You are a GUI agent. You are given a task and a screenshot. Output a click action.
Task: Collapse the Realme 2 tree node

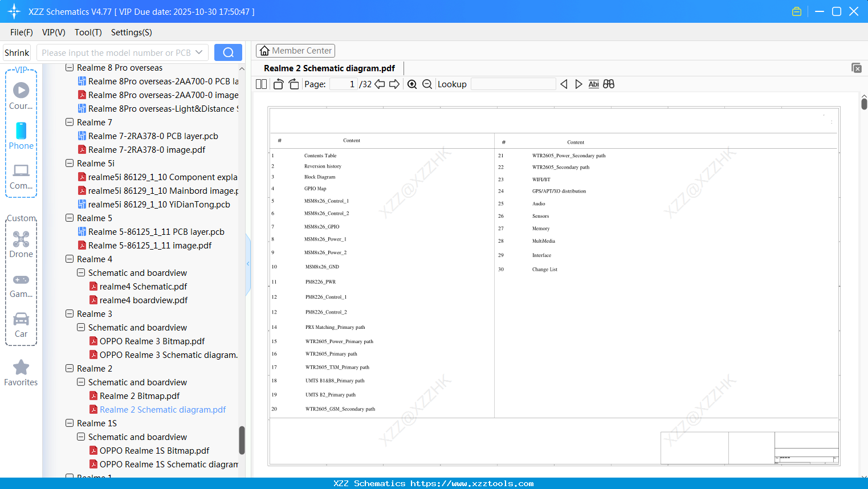(x=70, y=369)
